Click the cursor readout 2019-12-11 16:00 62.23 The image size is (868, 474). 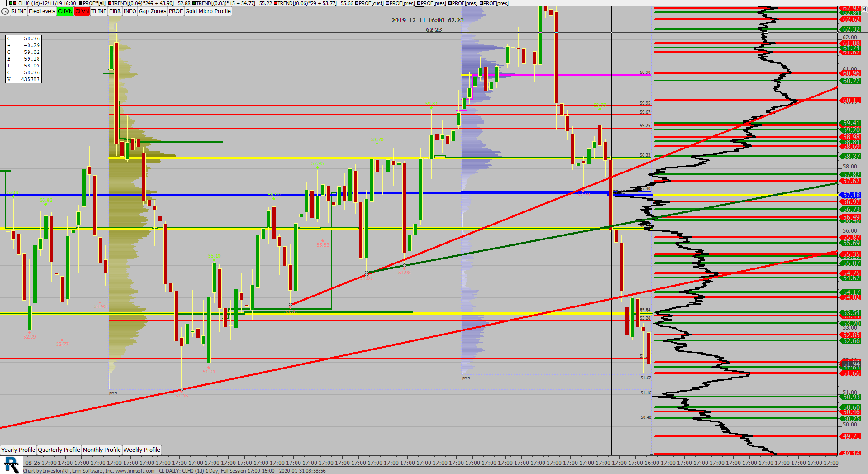pyautogui.click(x=427, y=20)
